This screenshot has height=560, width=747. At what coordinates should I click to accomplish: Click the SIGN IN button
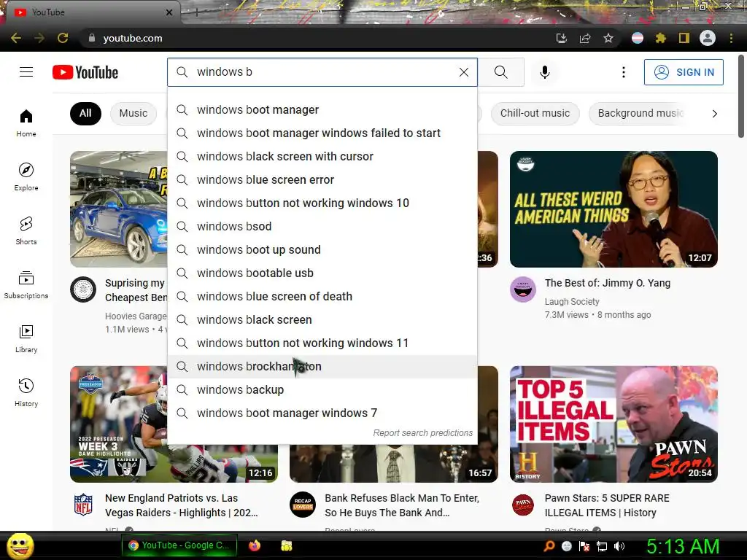[x=684, y=72]
